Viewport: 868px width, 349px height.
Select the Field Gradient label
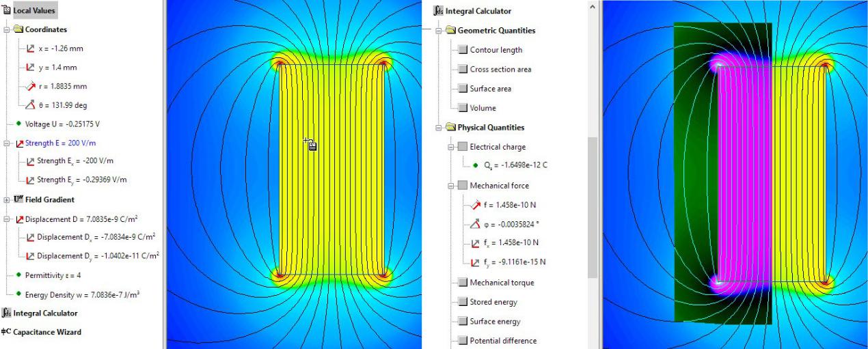(x=50, y=199)
